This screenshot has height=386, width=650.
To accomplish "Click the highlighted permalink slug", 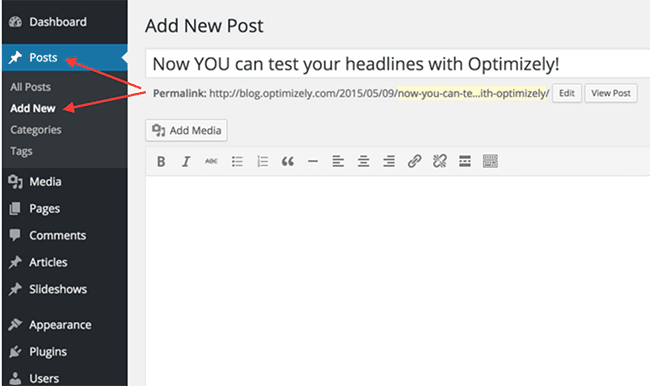I will pos(472,93).
